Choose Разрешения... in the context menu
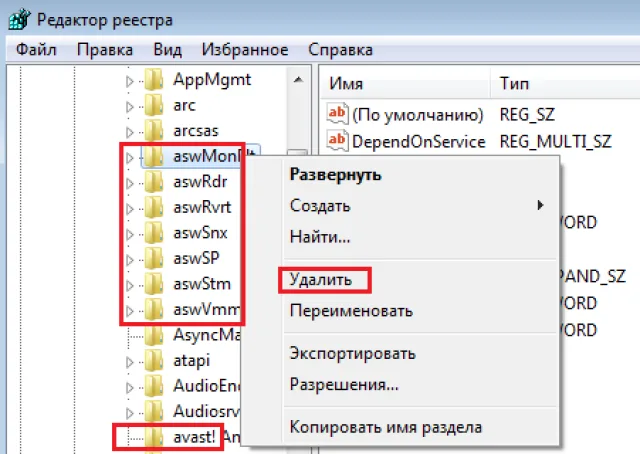This screenshot has width=640, height=454. (x=344, y=385)
